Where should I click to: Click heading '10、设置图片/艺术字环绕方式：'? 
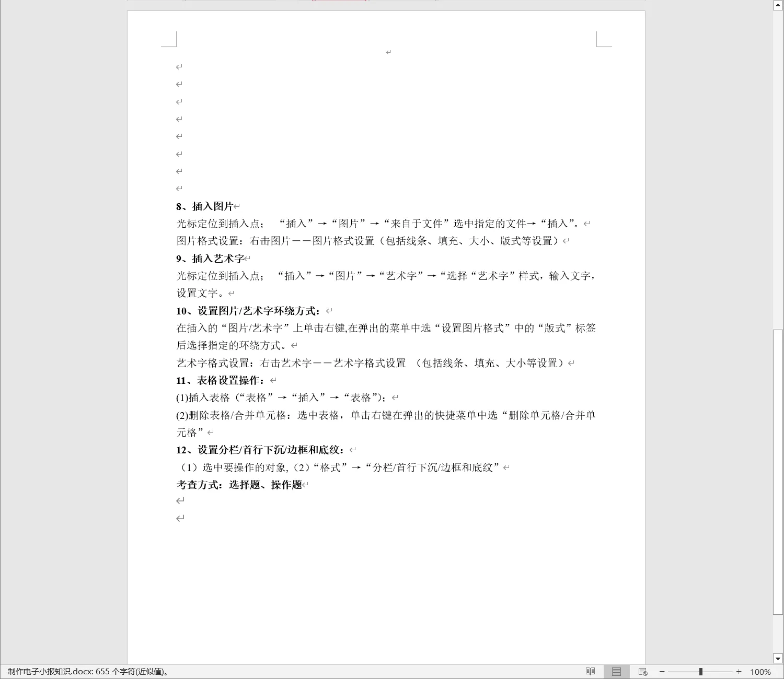(249, 311)
